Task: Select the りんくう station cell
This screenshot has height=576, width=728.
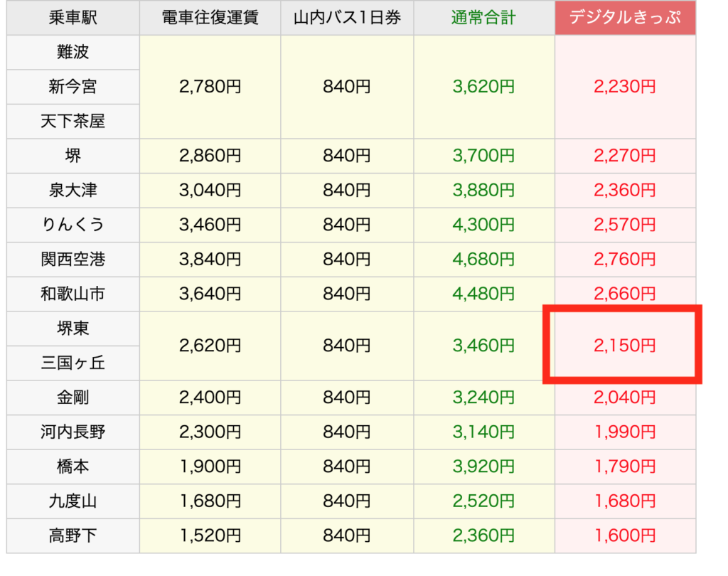Action: (x=73, y=225)
